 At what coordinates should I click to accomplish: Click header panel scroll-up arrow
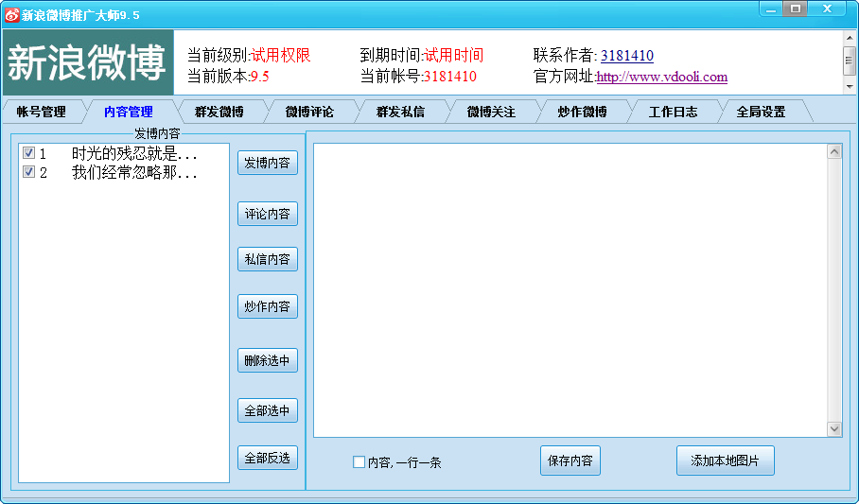(x=850, y=39)
